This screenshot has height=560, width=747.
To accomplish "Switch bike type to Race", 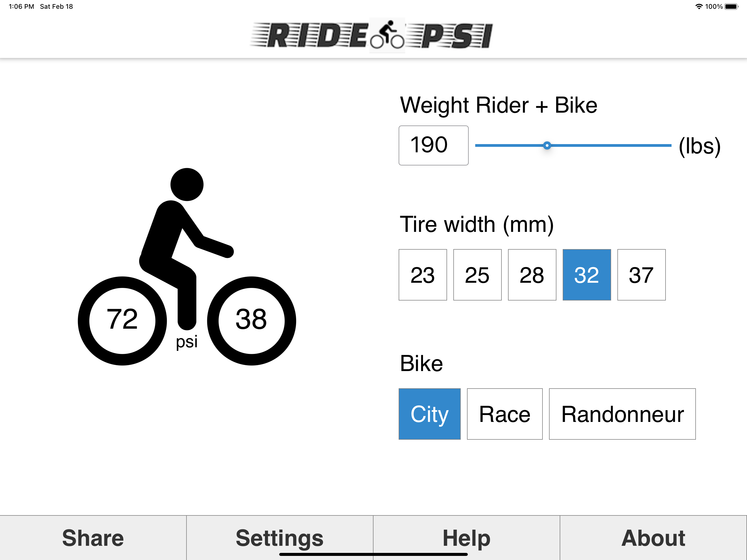I will coord(504,414).
